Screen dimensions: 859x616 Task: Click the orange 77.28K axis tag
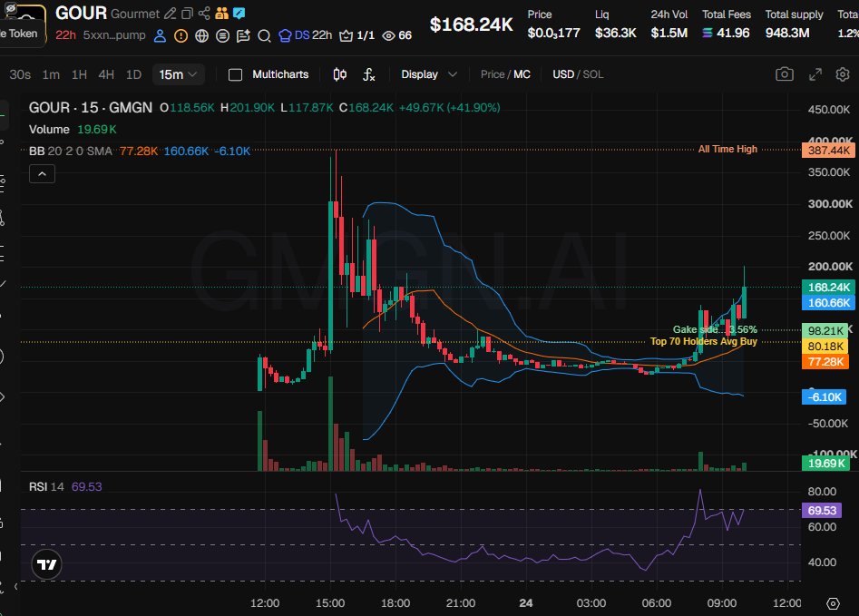tap(825, 362)
